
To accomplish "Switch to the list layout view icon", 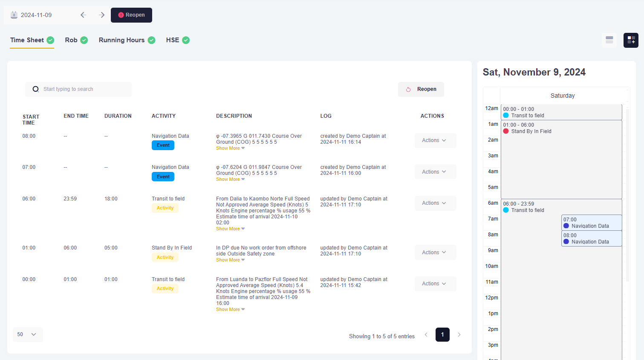I will (609, 40).
